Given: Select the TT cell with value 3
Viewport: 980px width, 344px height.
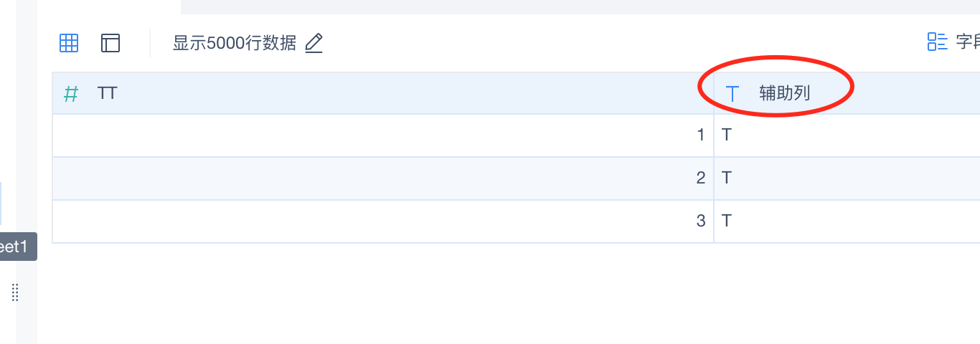Looking at the screenshot, I should click(383, 221).
